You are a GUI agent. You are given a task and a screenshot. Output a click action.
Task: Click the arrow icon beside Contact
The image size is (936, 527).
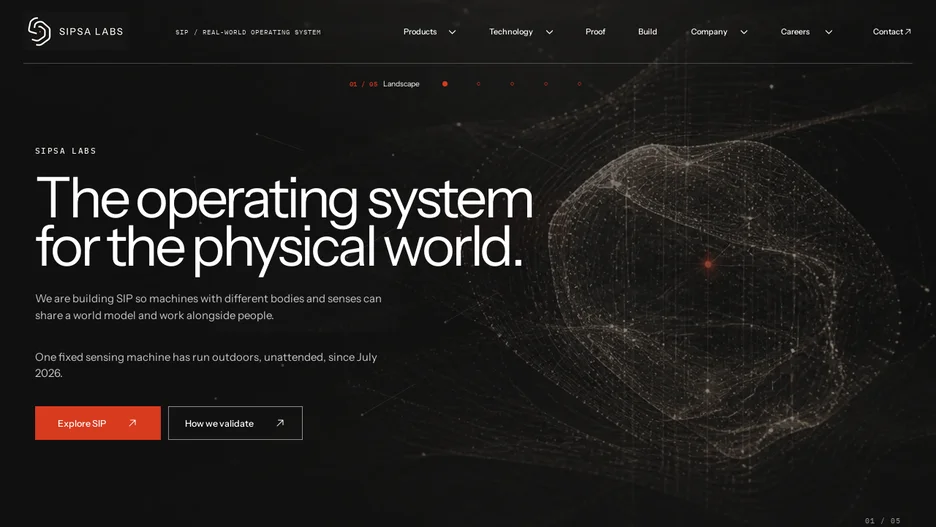click(x=908, y=32)
